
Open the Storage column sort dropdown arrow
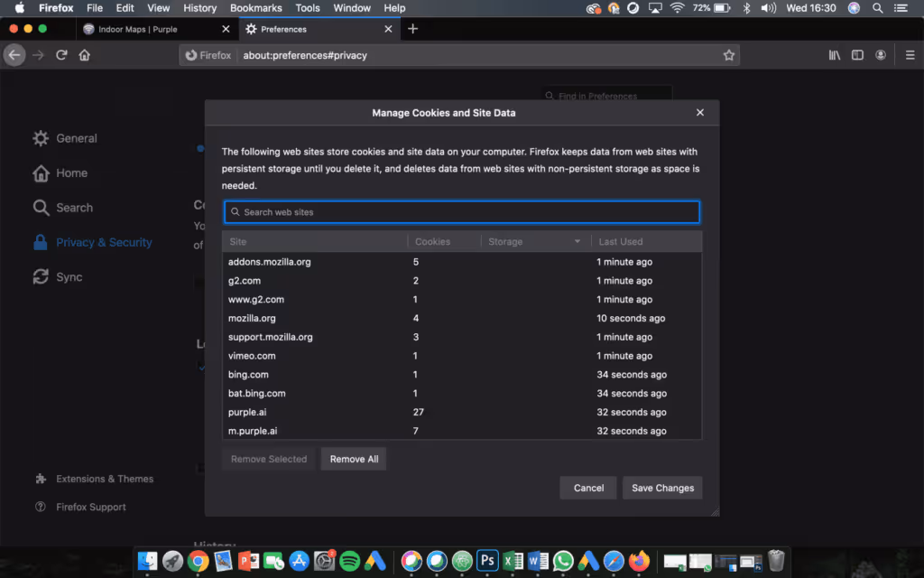click(x=577, y=241)
